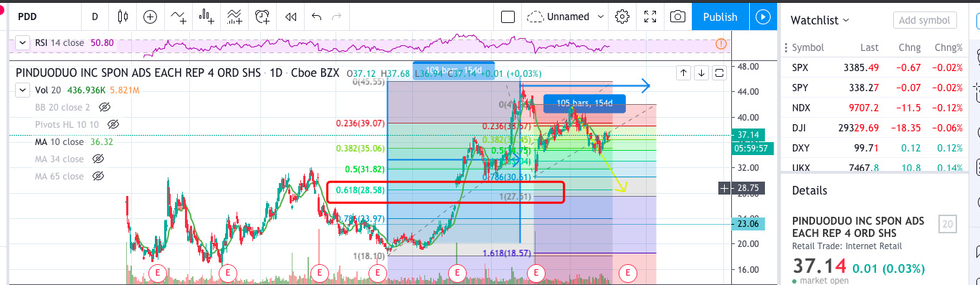Click the Publish button
Image resolution: width=980 pixels, height=285 pixels.
pyautogui.click(x=720, y=17)
